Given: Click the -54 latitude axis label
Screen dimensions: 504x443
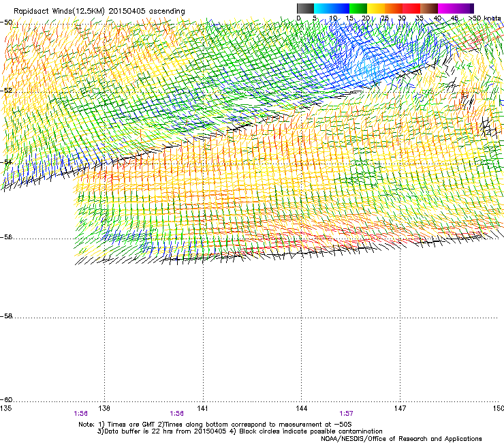Looking at the screenshot, I should point(6,162).
